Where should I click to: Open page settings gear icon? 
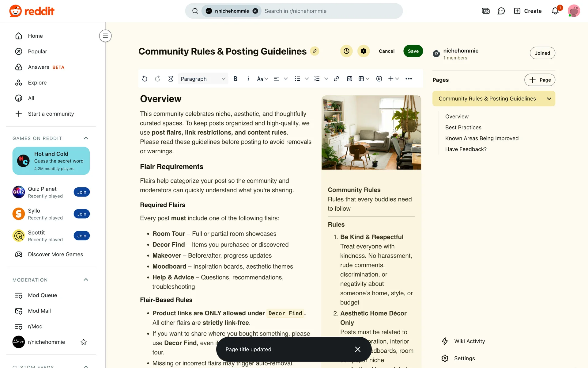[x=364, y=51]
